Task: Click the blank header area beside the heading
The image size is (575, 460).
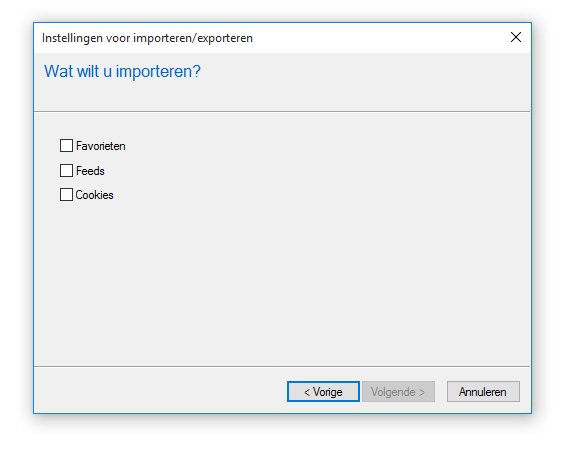Action: point(365,81)
